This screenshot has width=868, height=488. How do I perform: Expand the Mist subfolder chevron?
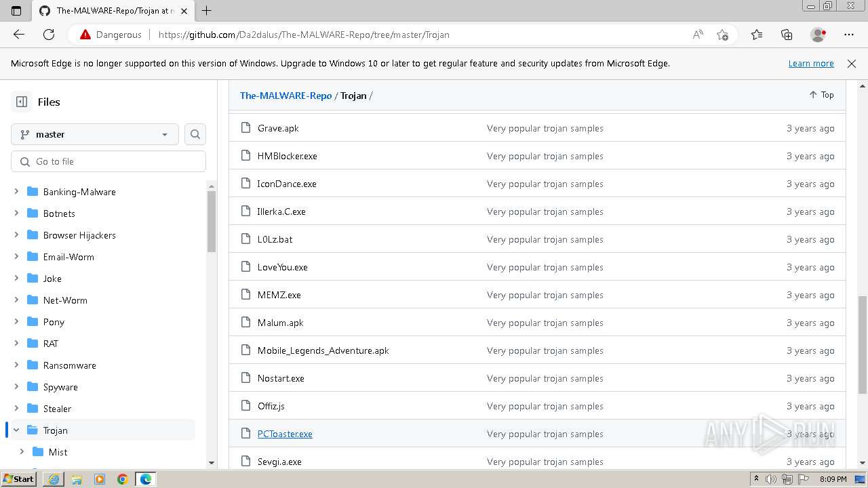pyautogui.click(x=22, y=452)
